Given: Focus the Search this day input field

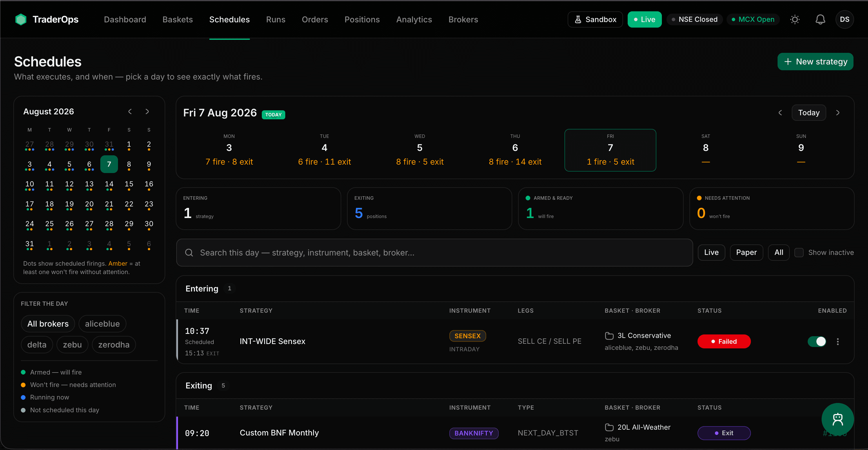Looking at the screenshot, I should tap(434, 253).
